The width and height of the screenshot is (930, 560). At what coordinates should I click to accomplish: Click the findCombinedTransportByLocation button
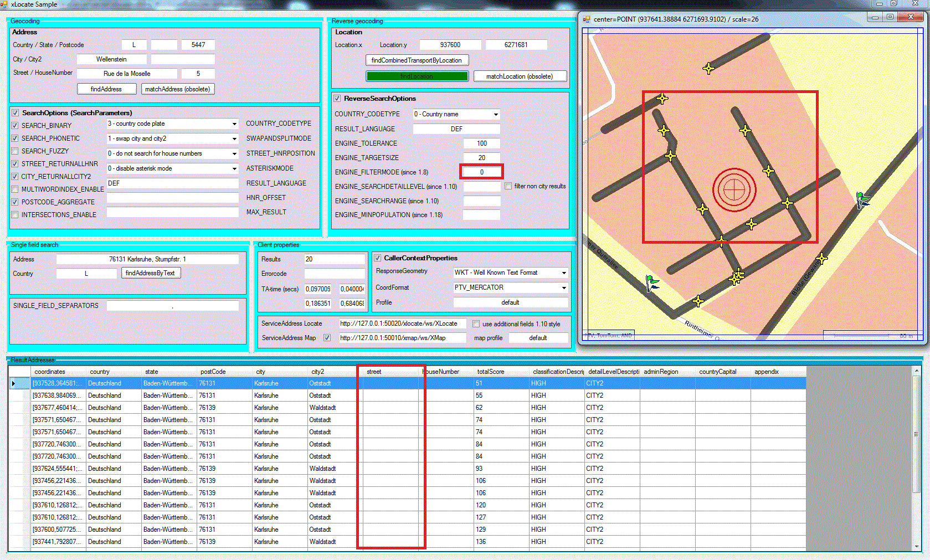pyautogui.click(x=417, y=60)
